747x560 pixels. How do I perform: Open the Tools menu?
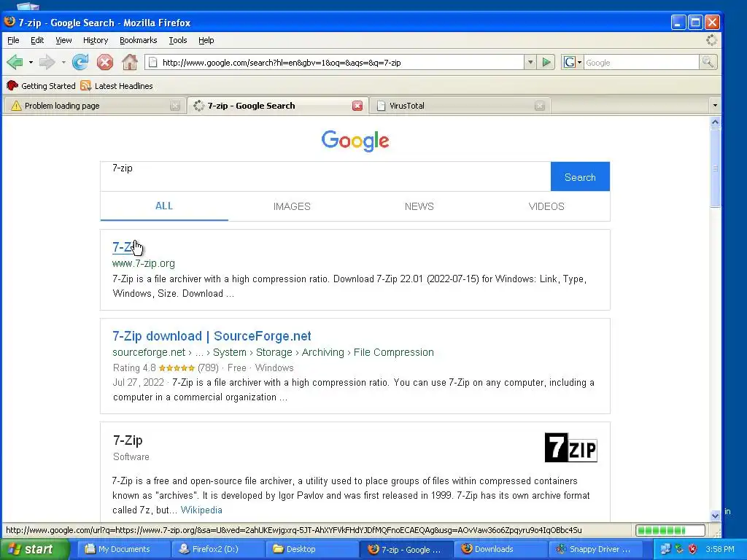tap(178, 40)
